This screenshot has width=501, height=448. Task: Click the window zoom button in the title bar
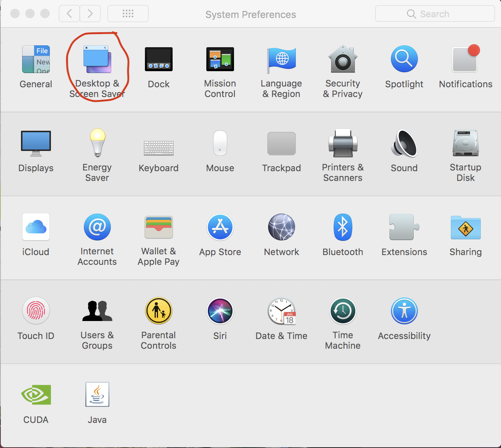pyautogui.click(x=45, y=14)
